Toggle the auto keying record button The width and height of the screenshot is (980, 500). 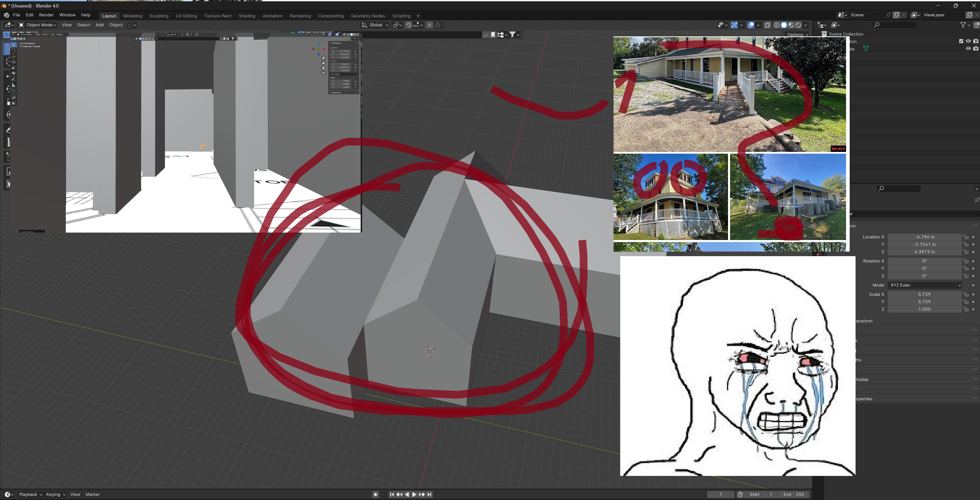pyautogui.click(x=375, y=494)
